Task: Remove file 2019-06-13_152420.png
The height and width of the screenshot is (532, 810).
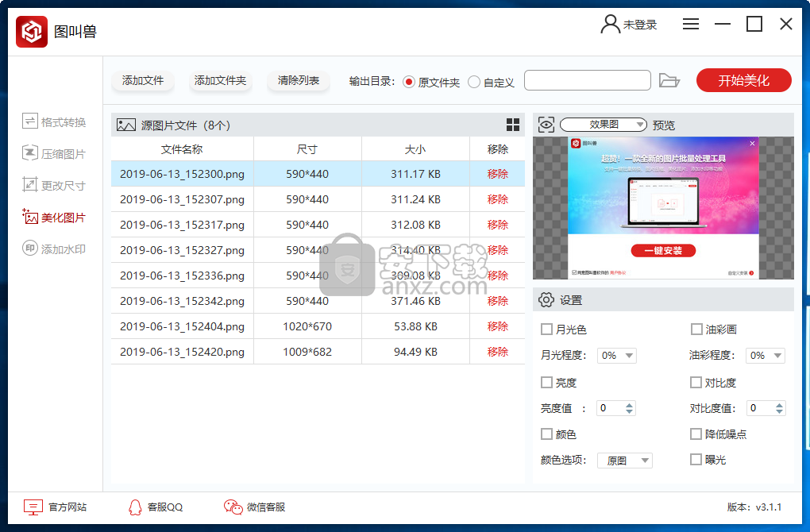Action: [x=497, y=352]
